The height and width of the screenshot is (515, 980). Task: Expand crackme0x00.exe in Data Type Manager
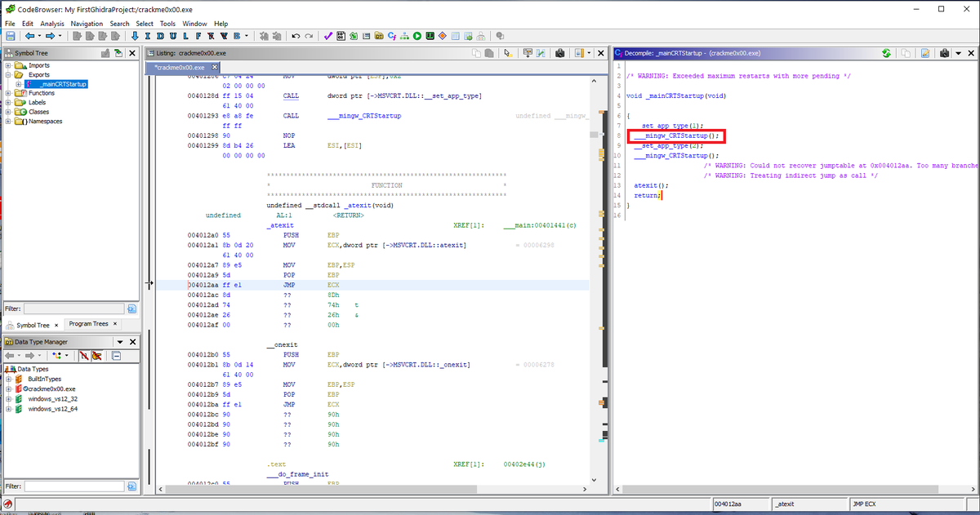[x=8, y=389]
